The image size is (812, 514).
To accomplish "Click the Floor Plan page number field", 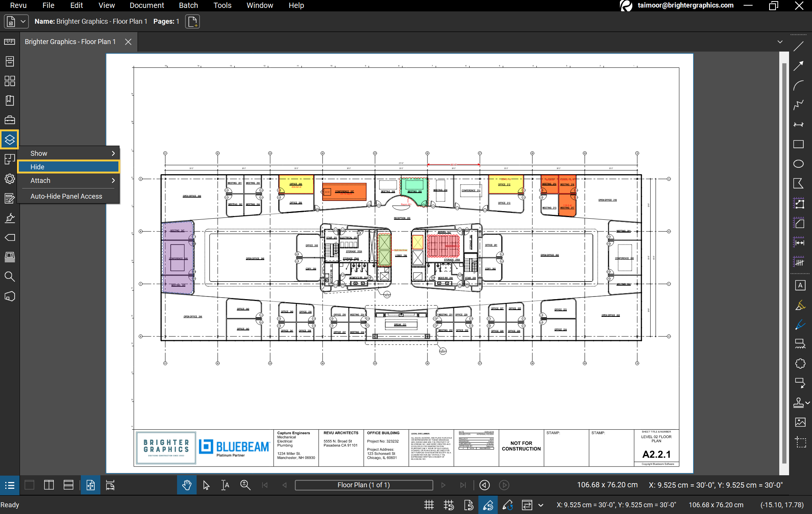I will click(364, 485).
